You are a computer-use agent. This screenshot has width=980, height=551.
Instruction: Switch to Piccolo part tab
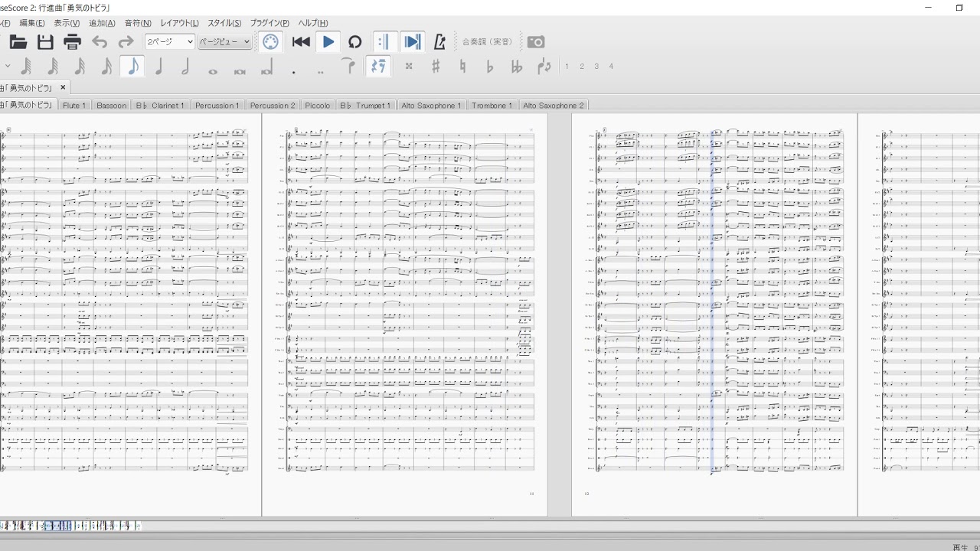click(318, 105)
